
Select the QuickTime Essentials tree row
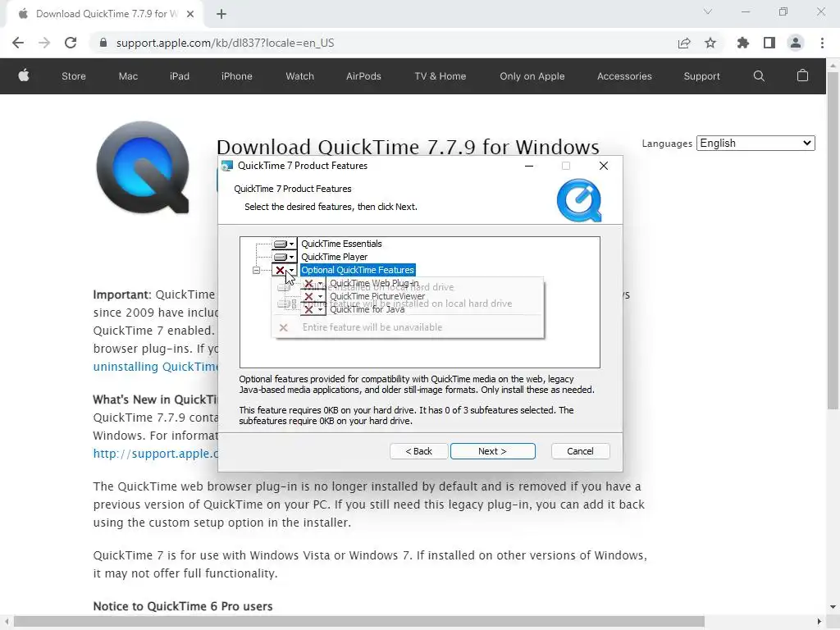click(341, 244)
